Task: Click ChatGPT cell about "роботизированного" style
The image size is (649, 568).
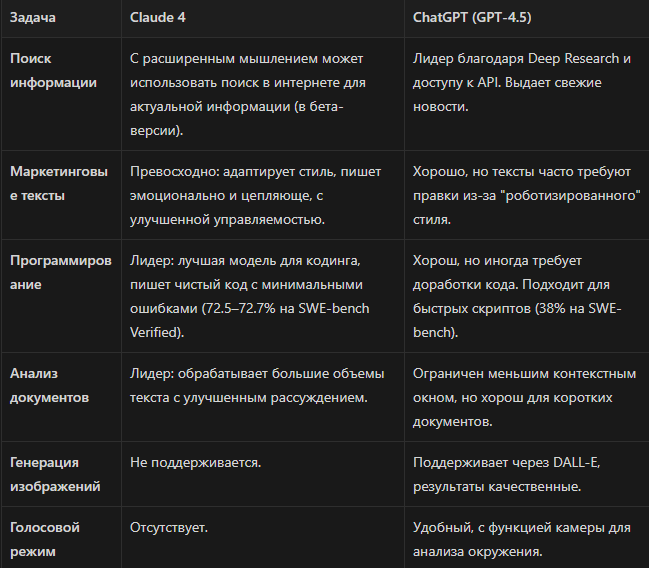Action: tap(526, 195)
